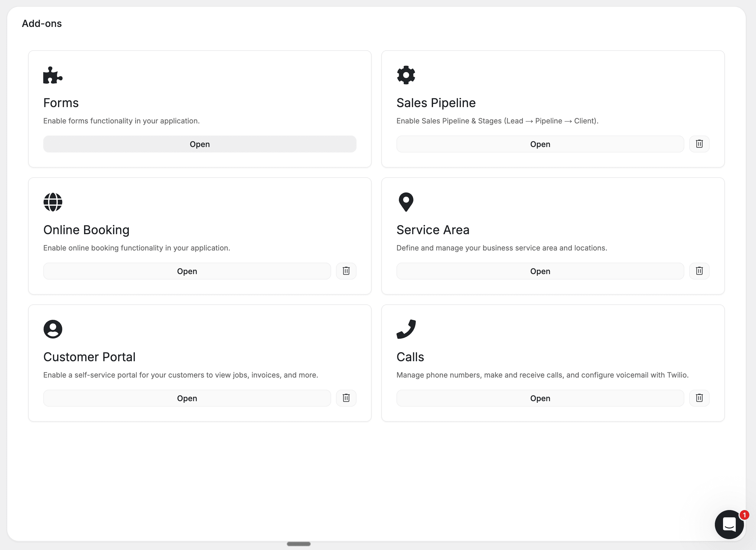Click the Sales Pipeline gear icon
Viewport: 756px width, 550px height.
[406, 75]
